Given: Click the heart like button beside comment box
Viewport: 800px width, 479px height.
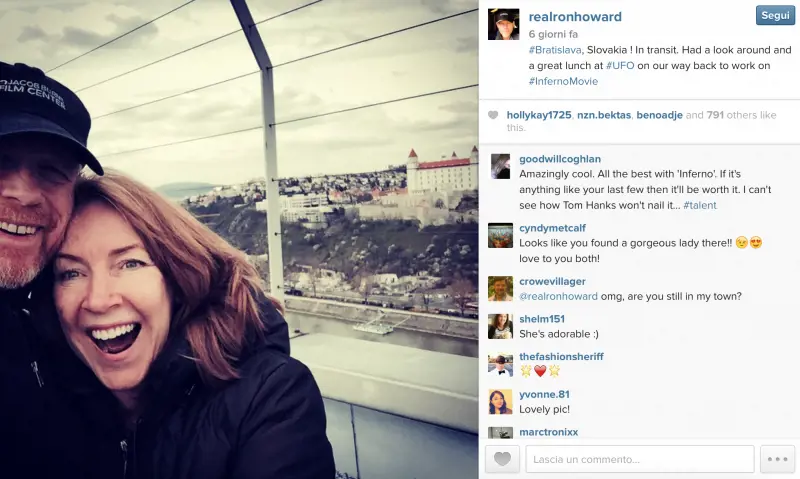Looking at the screenshot, I should point(502,459).
